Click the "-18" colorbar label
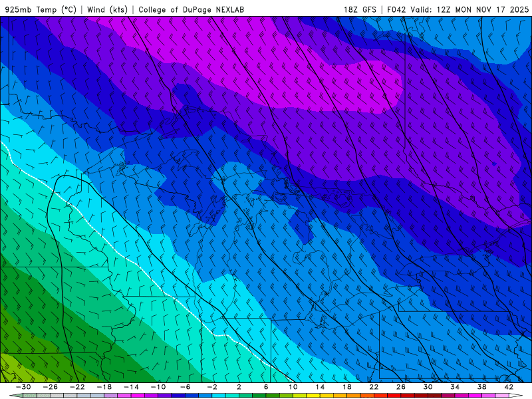Viewport: 532px width, 399px height. tap(104, 387)
